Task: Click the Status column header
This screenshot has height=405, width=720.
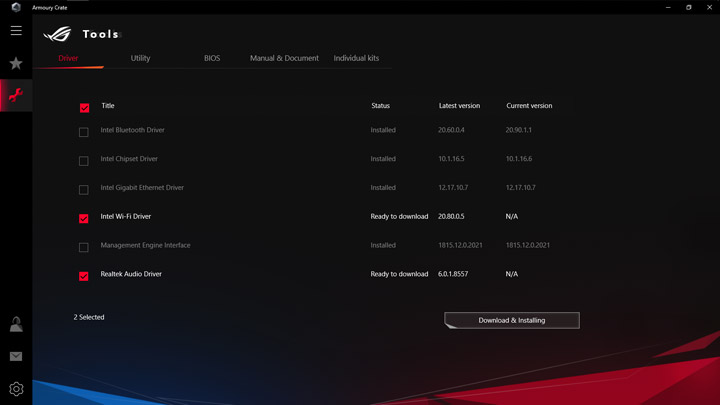Action: 380,106
